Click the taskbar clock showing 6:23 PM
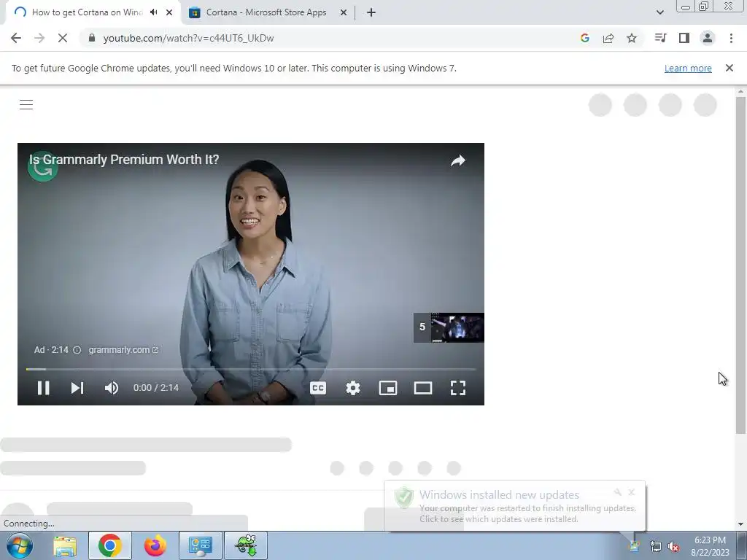Screen dimensions: 747x560 [x=710, y=545]
